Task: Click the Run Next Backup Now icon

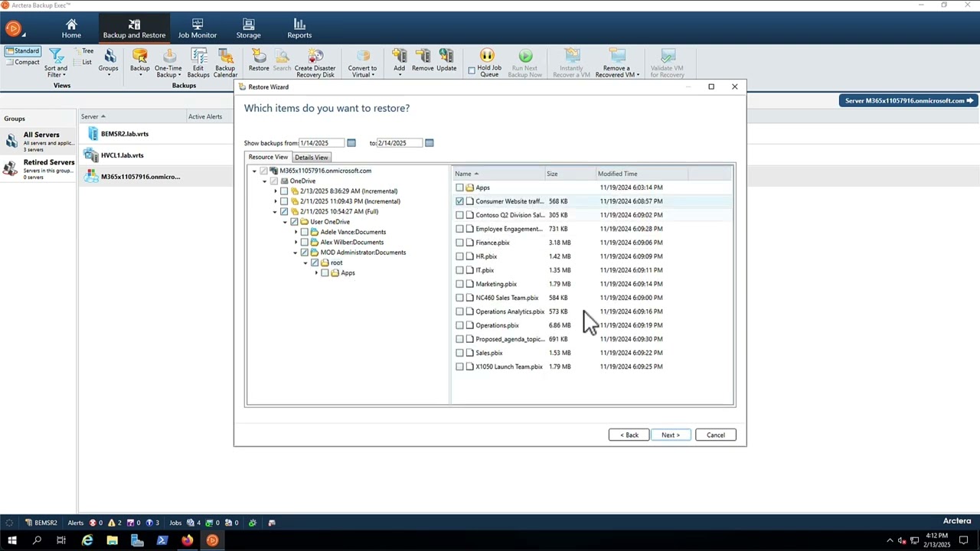Action: (x=525, y=63)
